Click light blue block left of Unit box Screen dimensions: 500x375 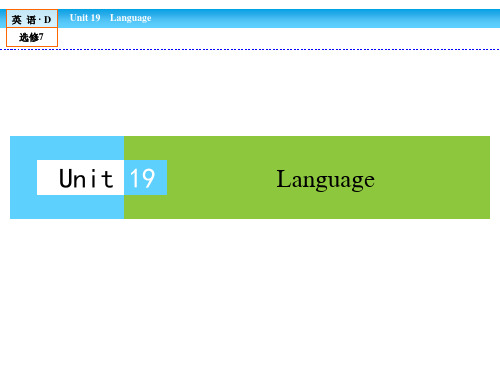(x=23, y=177)
